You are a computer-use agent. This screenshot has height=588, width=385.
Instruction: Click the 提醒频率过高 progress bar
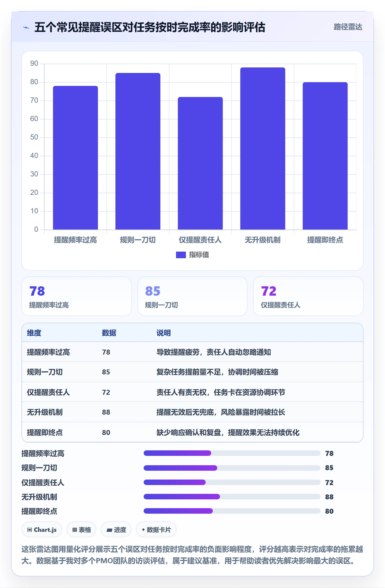click(x=232, y=453)
